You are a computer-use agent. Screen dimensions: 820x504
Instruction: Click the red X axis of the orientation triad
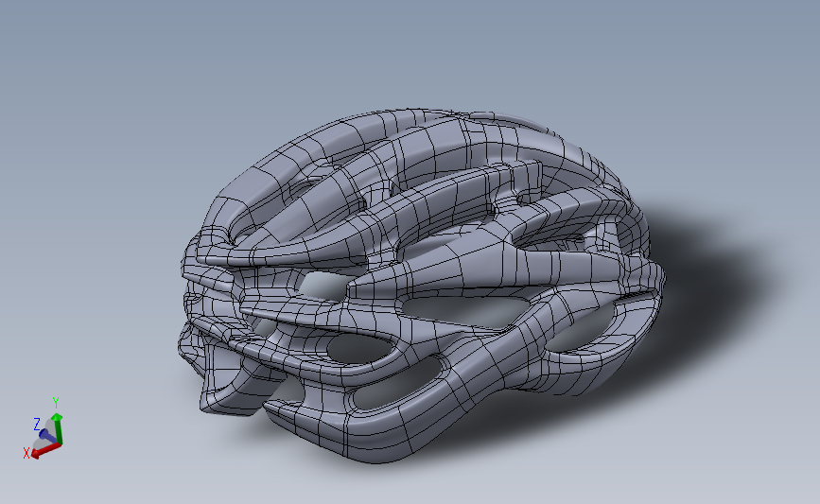point(45,451)
